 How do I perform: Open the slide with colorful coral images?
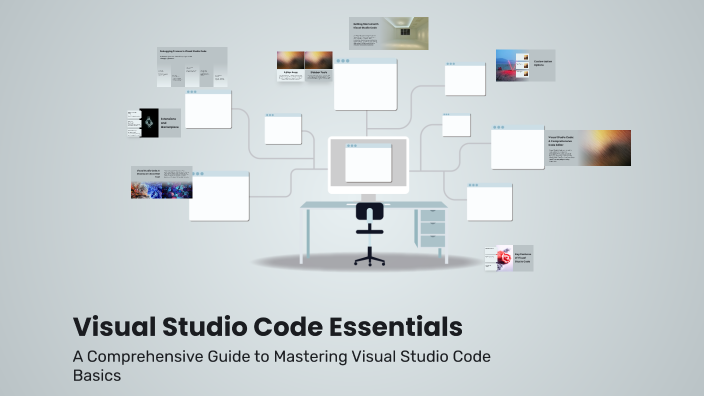(x=162, y=182)
